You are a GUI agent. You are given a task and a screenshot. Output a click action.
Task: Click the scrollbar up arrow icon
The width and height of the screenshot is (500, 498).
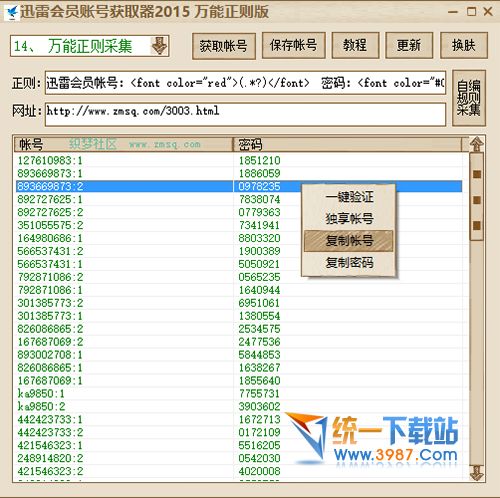click(x=476, y=144)
